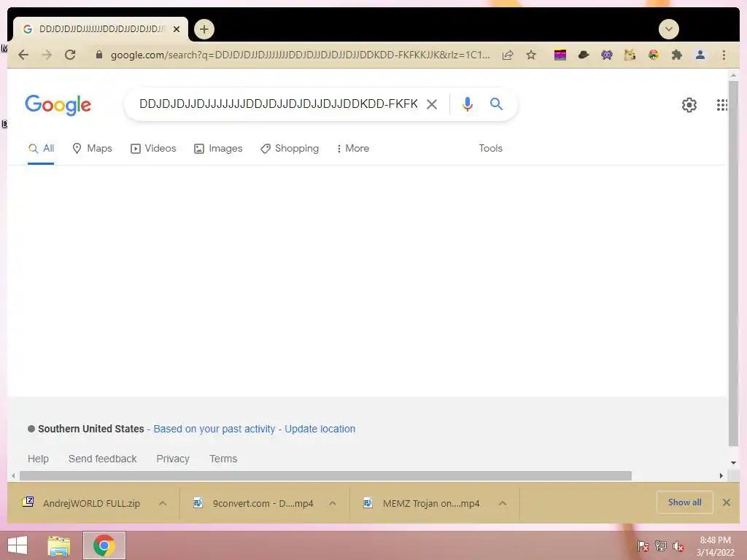Click into the Google search field
The width and height of the screenshot is (747, 560).
[x=278, y=104]
